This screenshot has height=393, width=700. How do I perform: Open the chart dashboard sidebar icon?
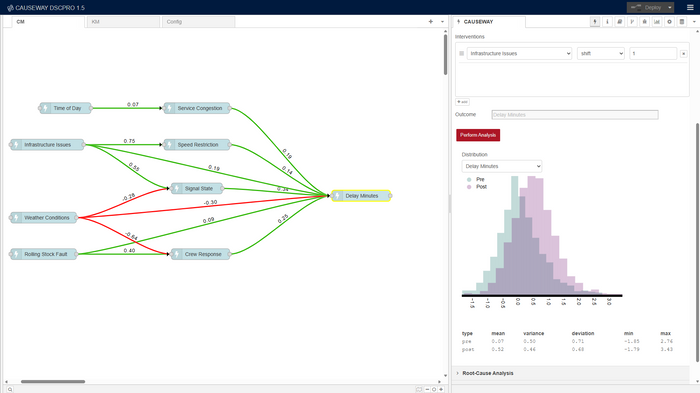[657, 21]
